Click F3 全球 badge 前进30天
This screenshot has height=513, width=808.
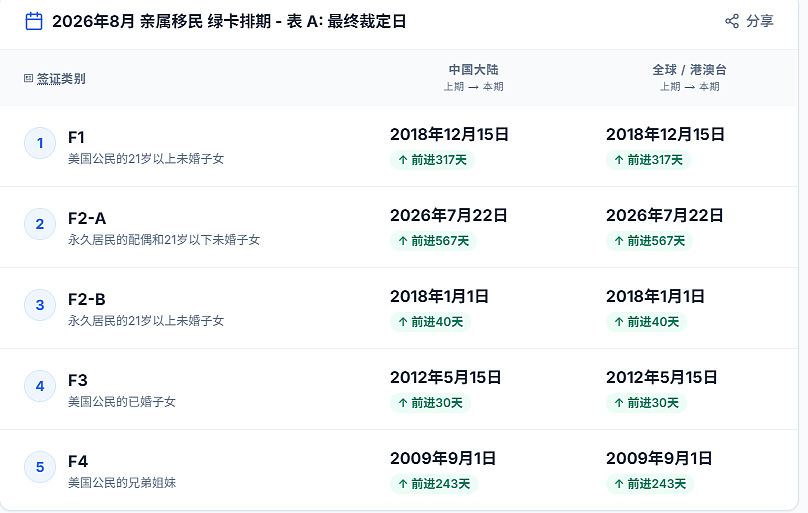646,402
